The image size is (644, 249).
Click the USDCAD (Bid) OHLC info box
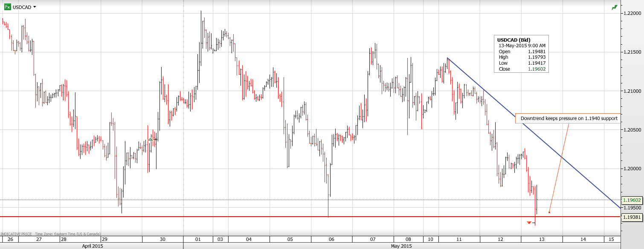[521, 54]
